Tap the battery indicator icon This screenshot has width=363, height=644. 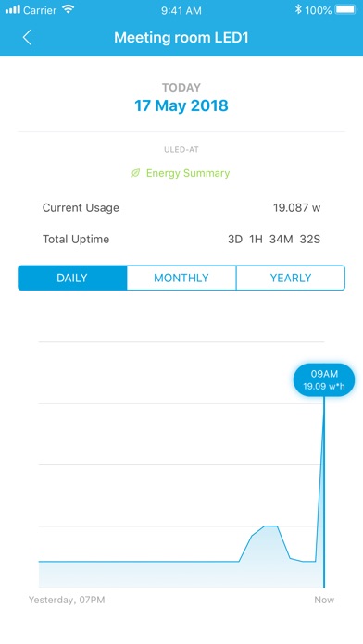[x=346, y=9]
